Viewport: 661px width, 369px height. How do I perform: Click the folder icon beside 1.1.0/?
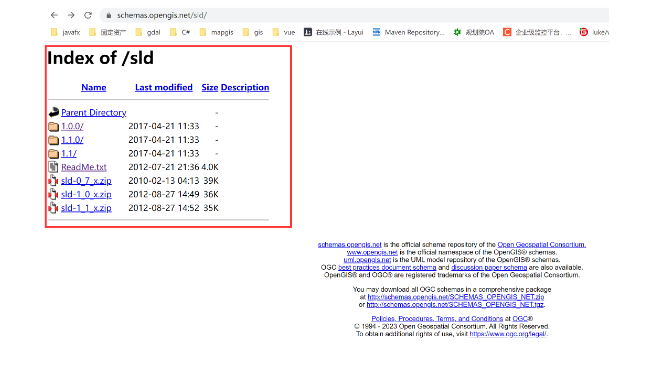coord(54,140)
